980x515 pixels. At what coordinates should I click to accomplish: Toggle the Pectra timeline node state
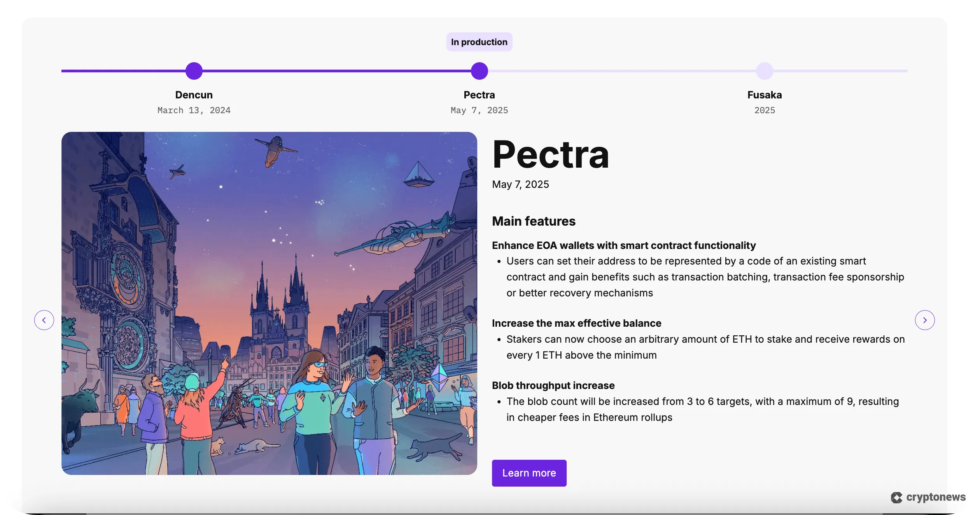click(x=479, y=71)
